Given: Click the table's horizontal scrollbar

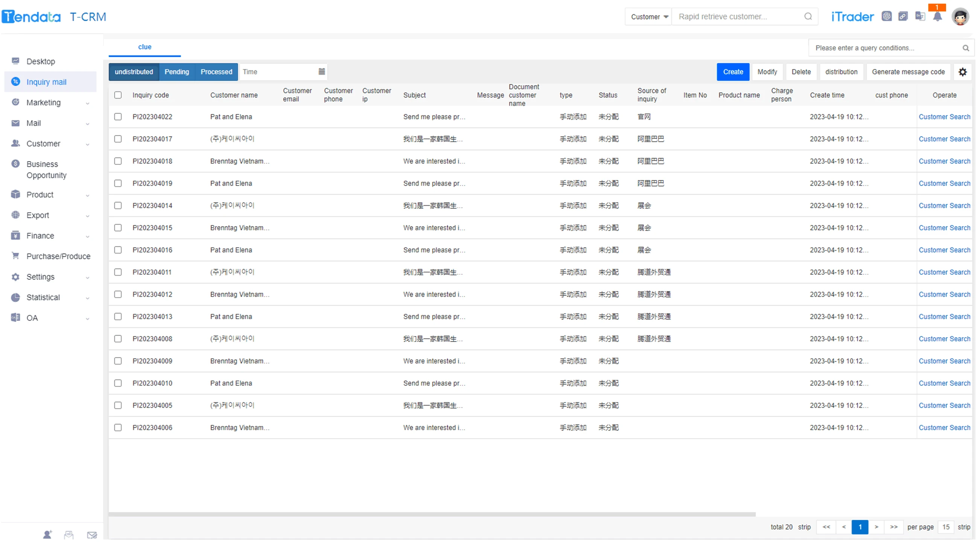Looking at the screenshot, I should 432,514.
